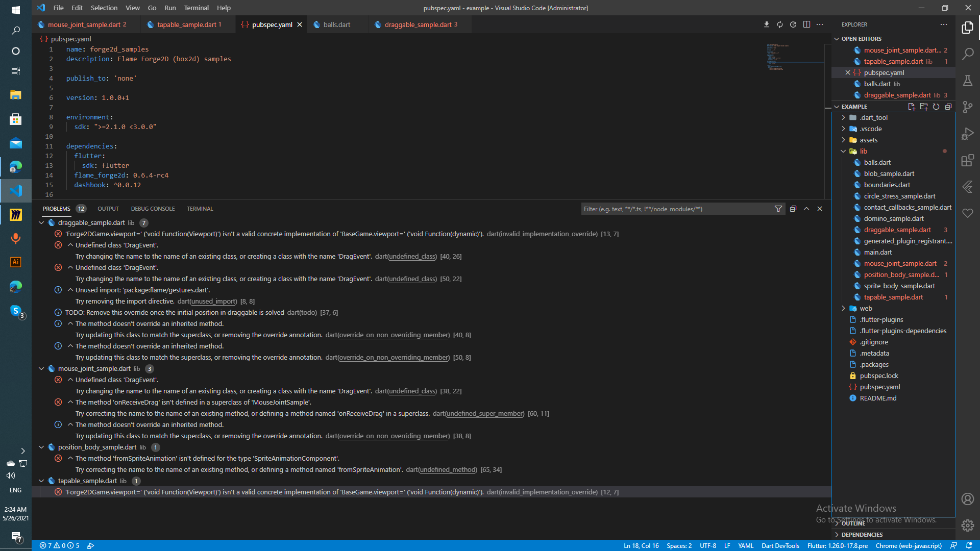Click the editor minimap preview

(777, 57)
